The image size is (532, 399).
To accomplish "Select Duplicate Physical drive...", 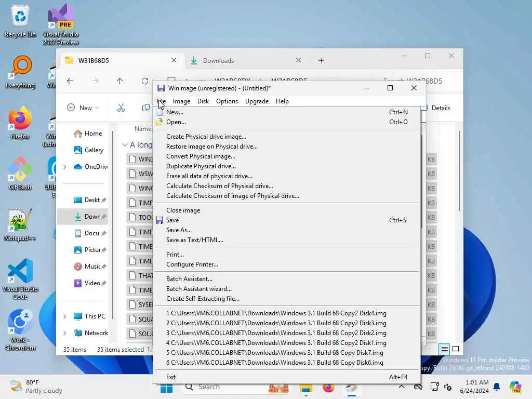I will [287, 166].
